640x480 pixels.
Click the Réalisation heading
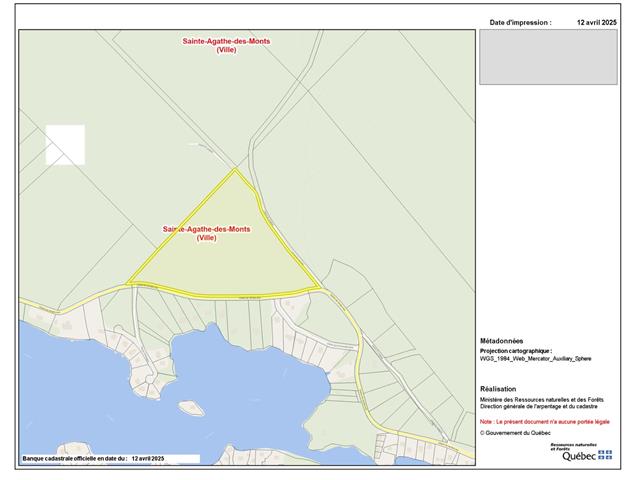[x=498, y=388]
